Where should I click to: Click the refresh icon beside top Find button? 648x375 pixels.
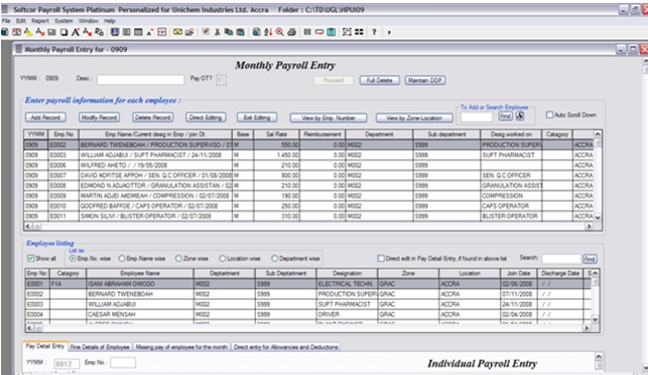tap(520, 117)
